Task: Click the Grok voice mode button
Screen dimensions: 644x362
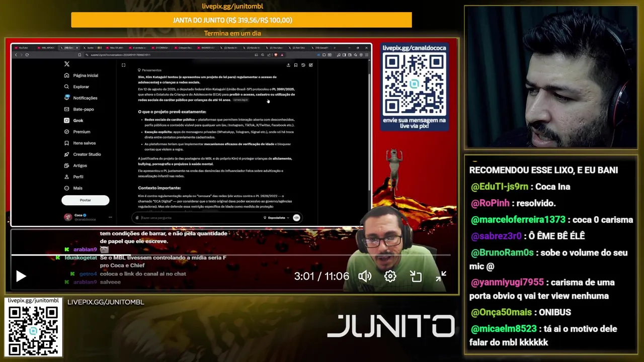Action: (296, 218)
